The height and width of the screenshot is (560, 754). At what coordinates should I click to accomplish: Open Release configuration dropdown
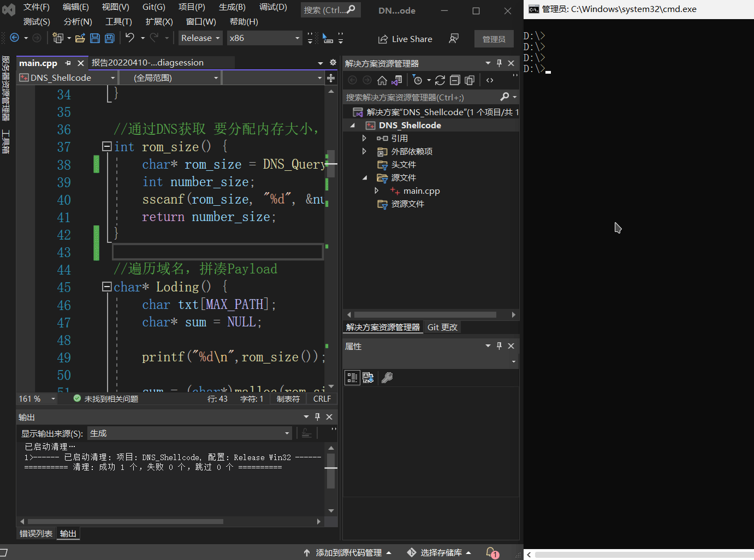200,38
